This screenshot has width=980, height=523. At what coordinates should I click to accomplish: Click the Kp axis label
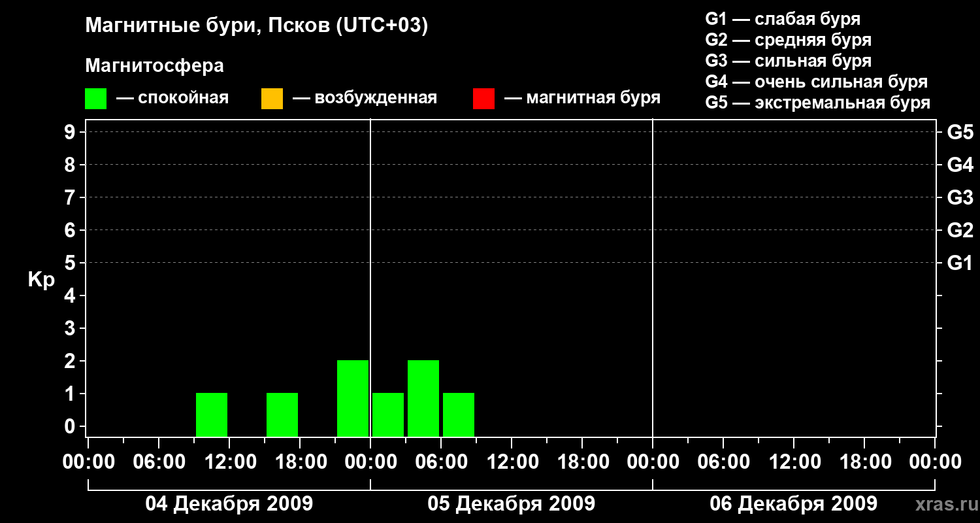point(41,280)
